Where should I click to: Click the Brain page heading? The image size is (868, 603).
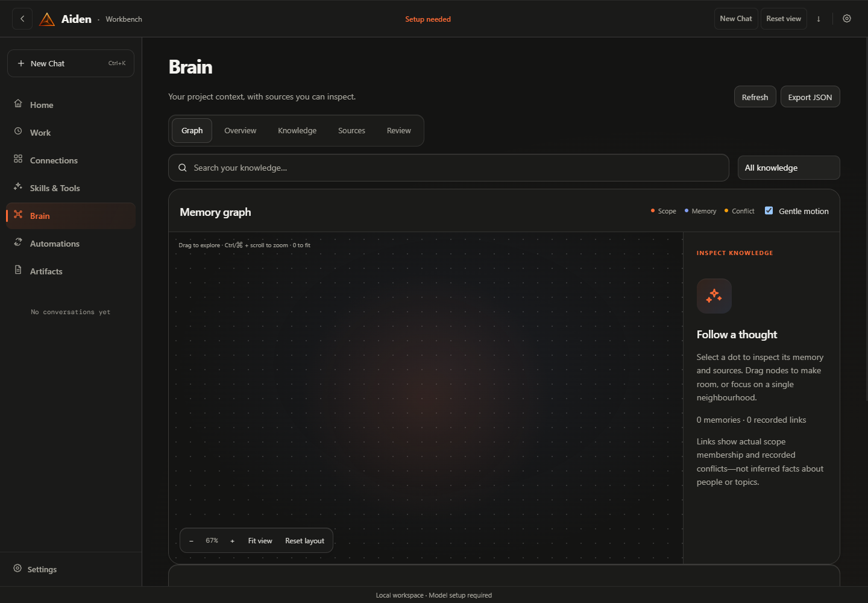tap(190, 67)
